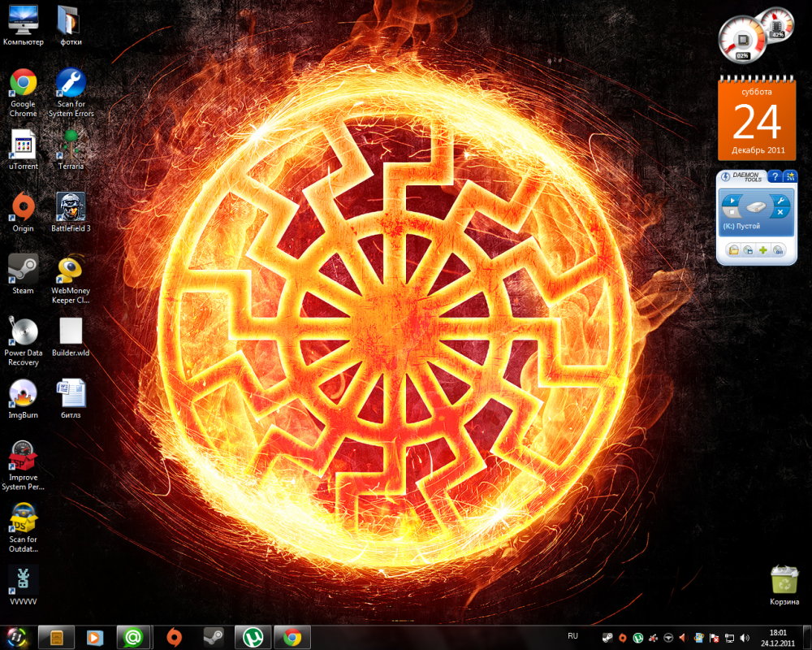This screenshot has height=650, width=812.
Task: Click the disc save image button
Action: tap(749, 250)
